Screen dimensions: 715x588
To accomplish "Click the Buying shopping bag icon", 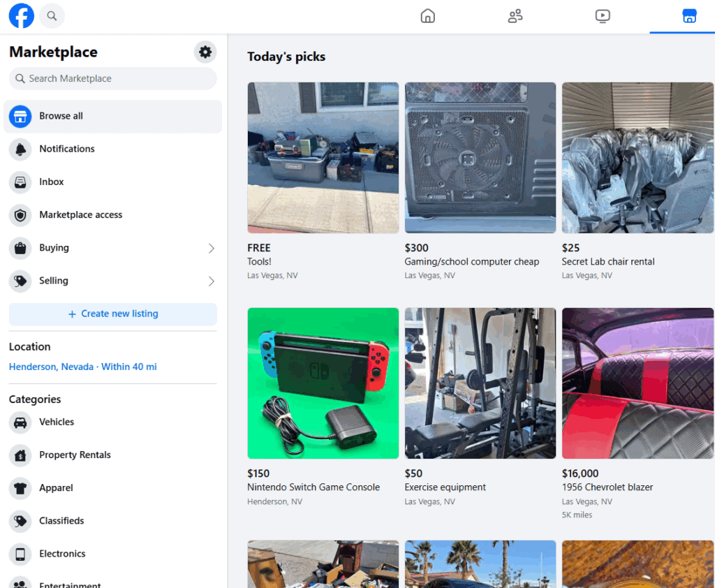I will coord(20,248).
